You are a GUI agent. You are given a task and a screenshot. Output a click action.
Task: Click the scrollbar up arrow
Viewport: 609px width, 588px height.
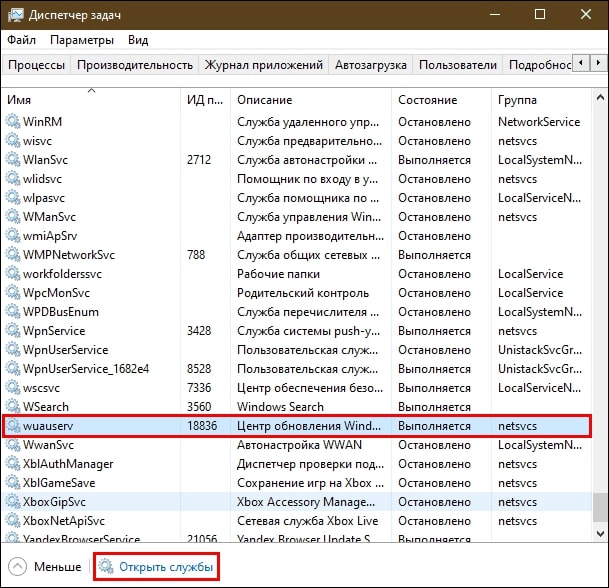coord(600,97)
